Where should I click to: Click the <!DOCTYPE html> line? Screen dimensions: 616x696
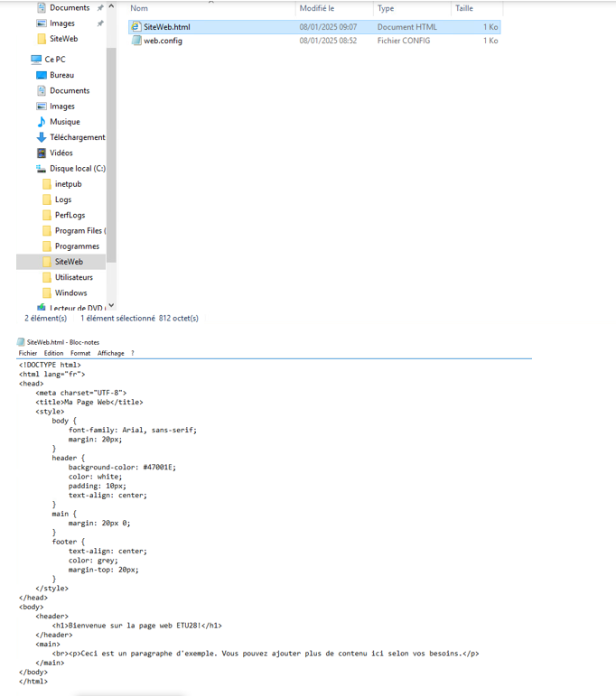pos(50,365)
